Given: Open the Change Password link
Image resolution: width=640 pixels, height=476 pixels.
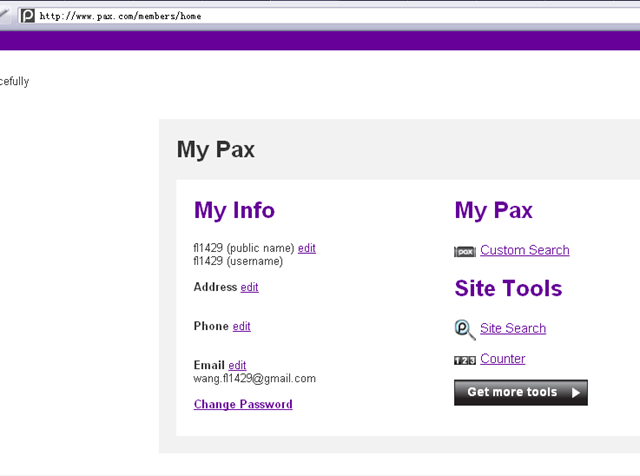Looking at the screenshot, I should (x=243, y=404).
